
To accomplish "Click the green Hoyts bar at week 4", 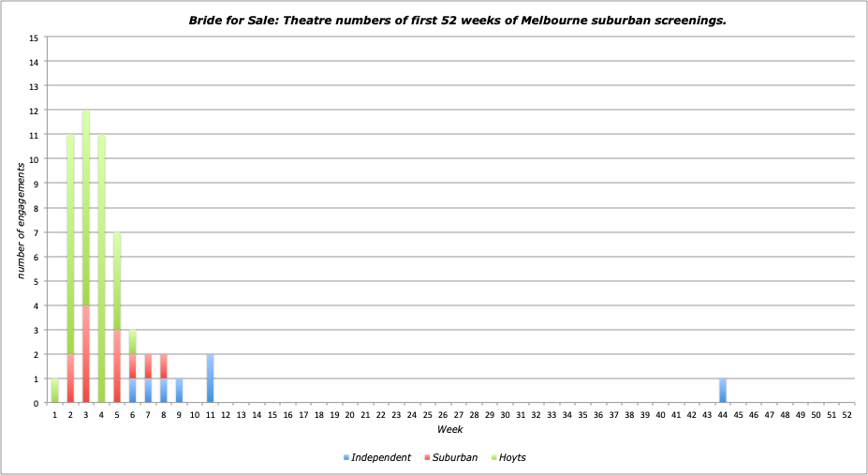I will point(101,269).
